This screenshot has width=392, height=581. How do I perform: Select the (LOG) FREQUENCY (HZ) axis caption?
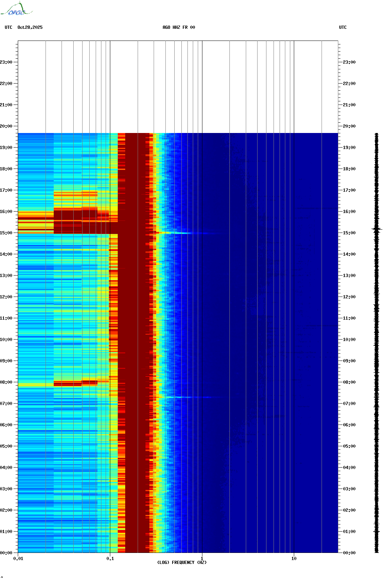[182, 563]
